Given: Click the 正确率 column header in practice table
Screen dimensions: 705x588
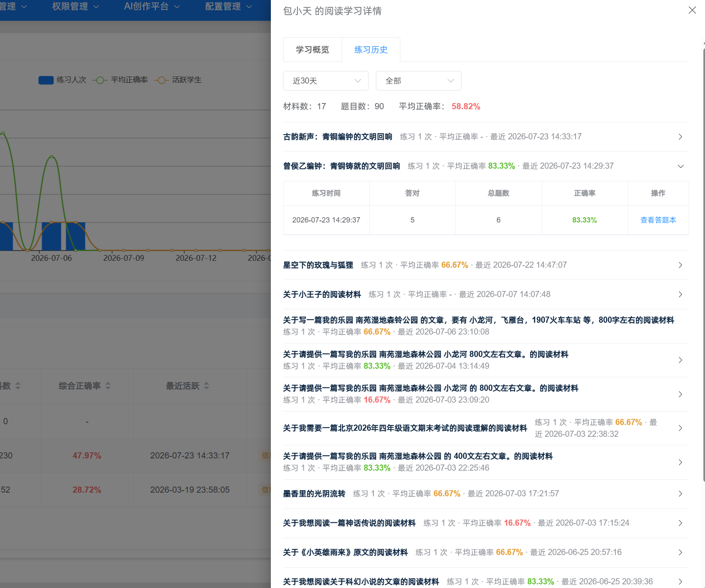Looking at the screenshot, I should tap(584, 193).
